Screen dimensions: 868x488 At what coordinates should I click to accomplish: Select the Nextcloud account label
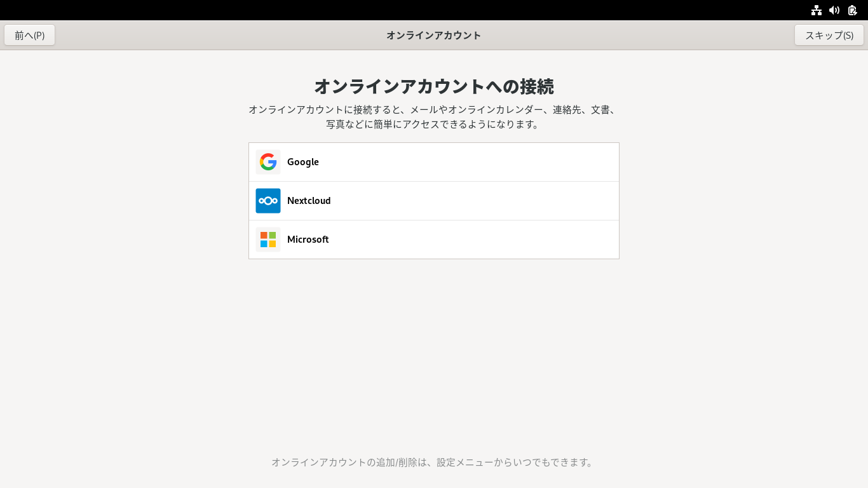click(x=309, y=201)
